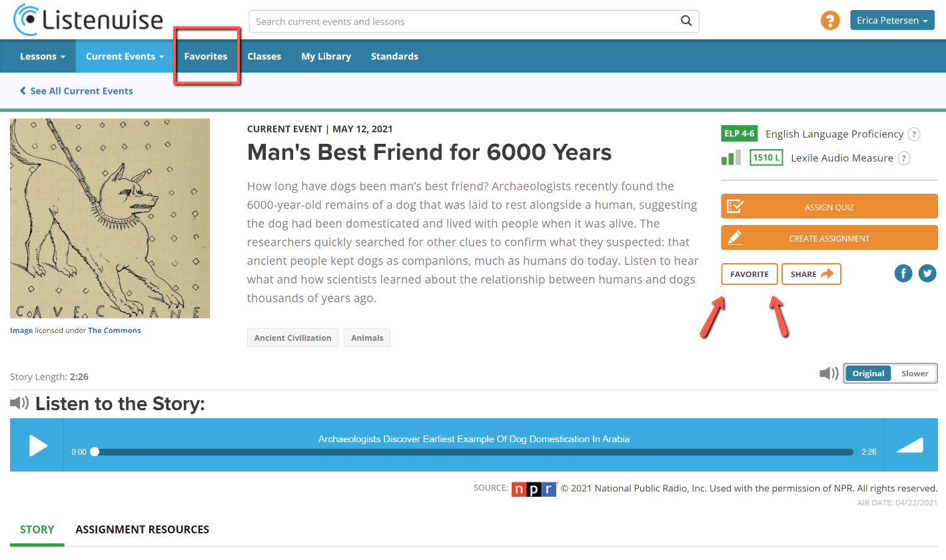The width and height of the screenshot is (946, 560).
Task: Share story on Facebook
Action: [903, 273]
